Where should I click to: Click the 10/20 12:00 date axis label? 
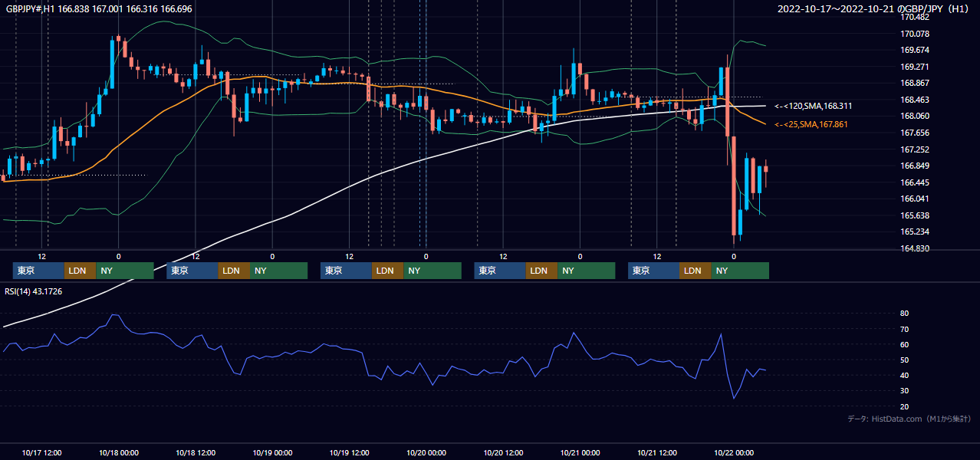tap(503, 452)
